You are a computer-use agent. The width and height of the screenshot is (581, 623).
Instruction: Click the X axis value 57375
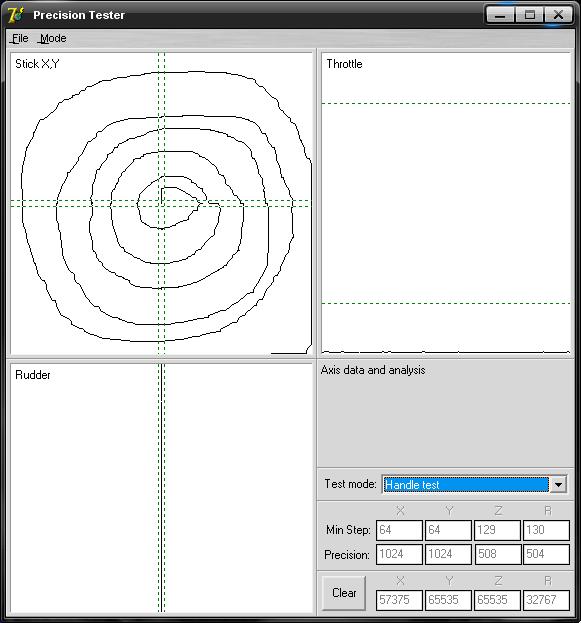(399, 600)
